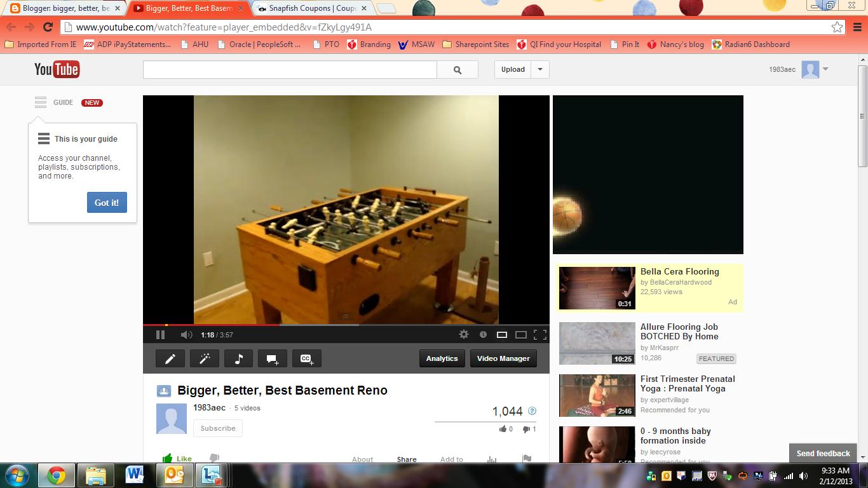Open Windows Explorer from the taskbar
This screenshot has width=868, height=488.
pos(96,475)
